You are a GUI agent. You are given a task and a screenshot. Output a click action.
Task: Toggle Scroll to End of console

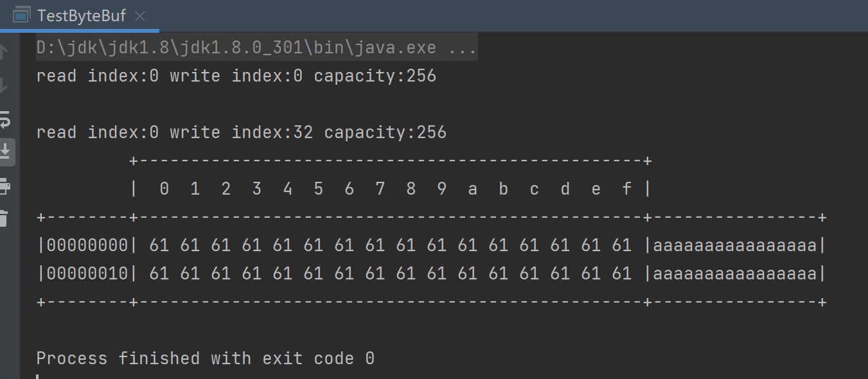pyautogui.click(x=5, y=152)
